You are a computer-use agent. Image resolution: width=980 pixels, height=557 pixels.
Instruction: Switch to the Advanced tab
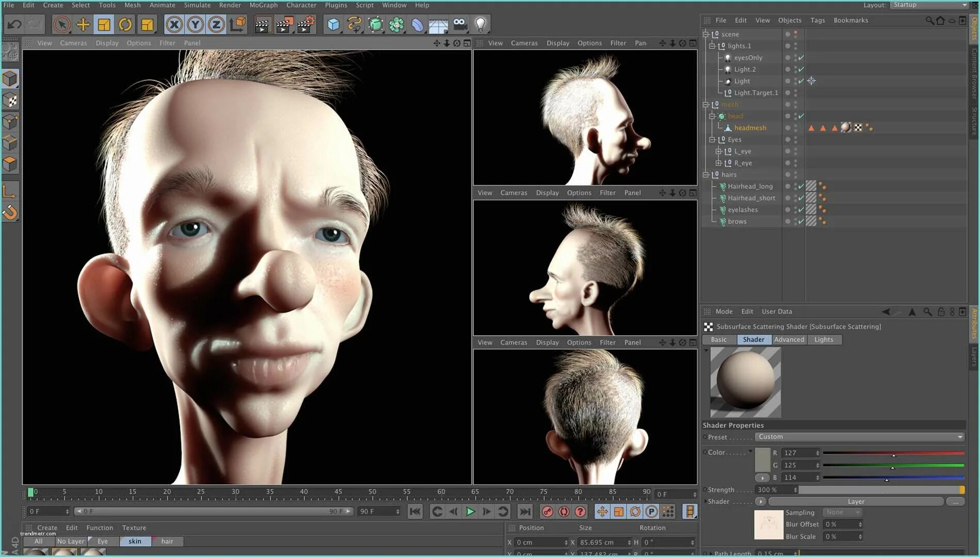click(x=789, y=339)
